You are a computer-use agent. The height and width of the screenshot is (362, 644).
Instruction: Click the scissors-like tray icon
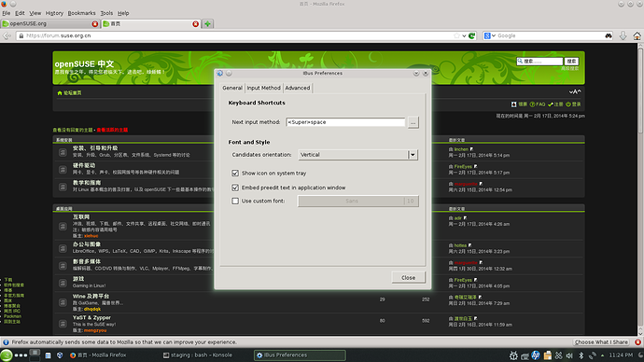(x=558, y=355)
